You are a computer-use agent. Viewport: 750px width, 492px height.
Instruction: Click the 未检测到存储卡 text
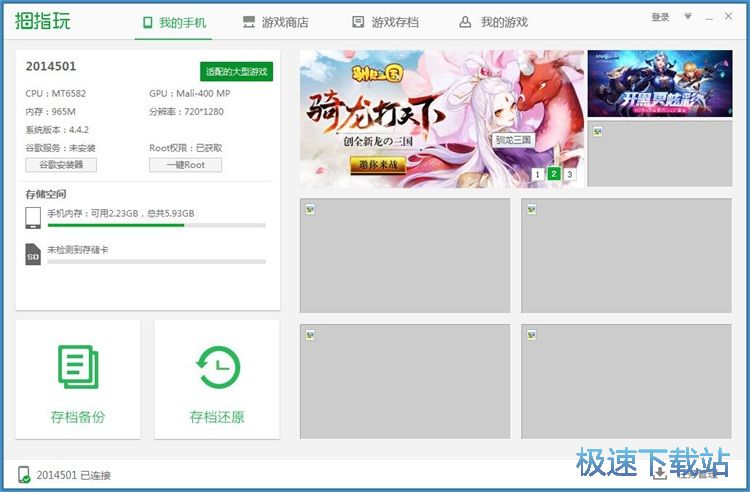(78, 250)
